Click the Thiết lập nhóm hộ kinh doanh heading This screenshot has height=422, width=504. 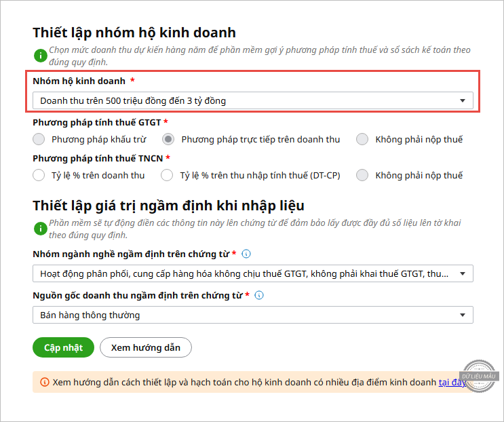tap(134, 32)
